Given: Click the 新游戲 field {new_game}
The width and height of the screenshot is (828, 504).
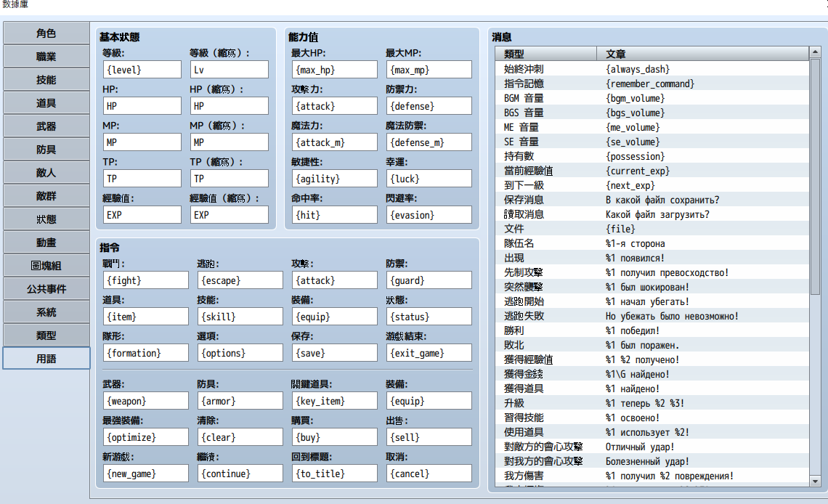Looking at the screenshot, I should click(146, 474).
